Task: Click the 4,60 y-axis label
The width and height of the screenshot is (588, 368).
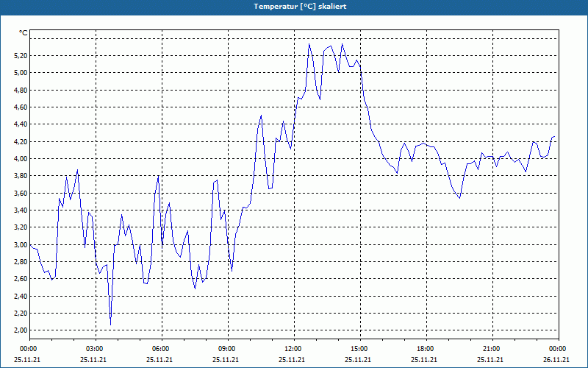Action: (21, 107)
